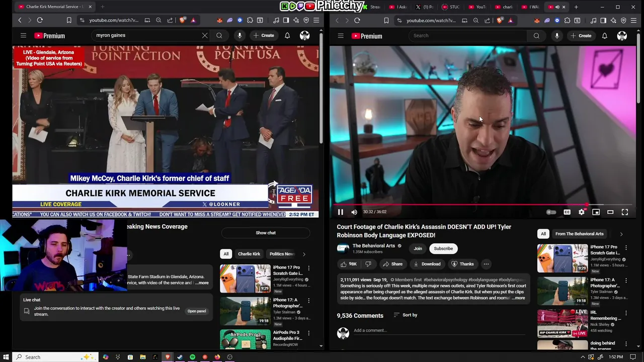
Task: Enter fullscreen in right video player
Action: coord(625,212)
